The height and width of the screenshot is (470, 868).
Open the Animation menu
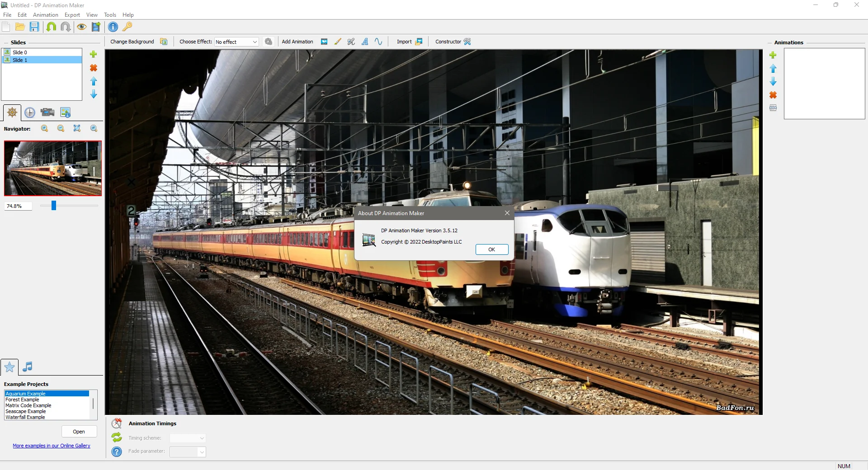[46, 15]
